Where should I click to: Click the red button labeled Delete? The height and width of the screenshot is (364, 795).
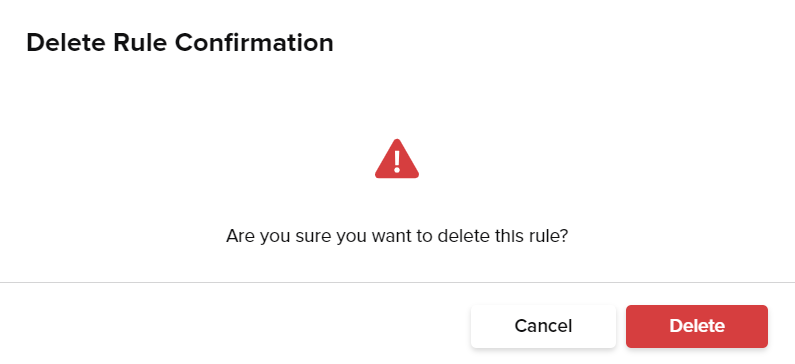point(697,326)
